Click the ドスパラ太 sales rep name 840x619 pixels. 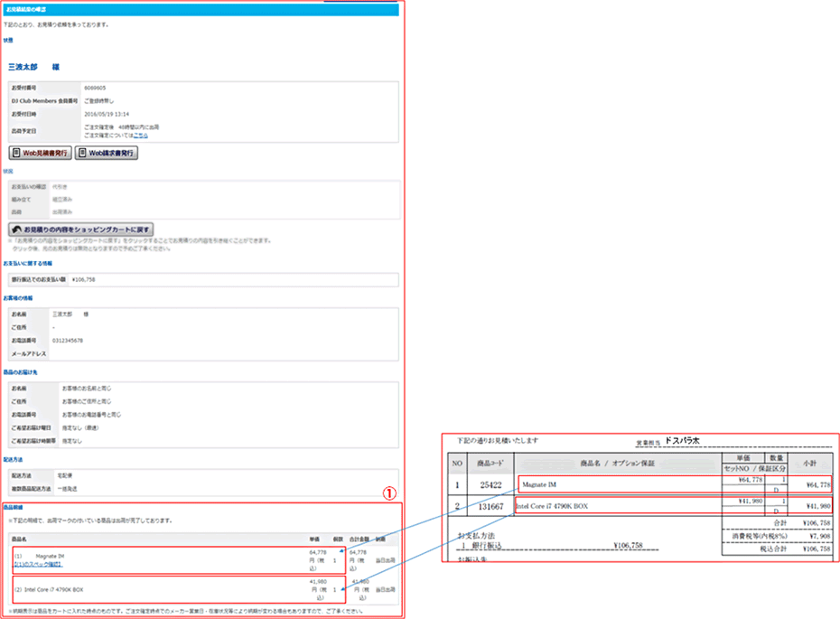point(682,441)
